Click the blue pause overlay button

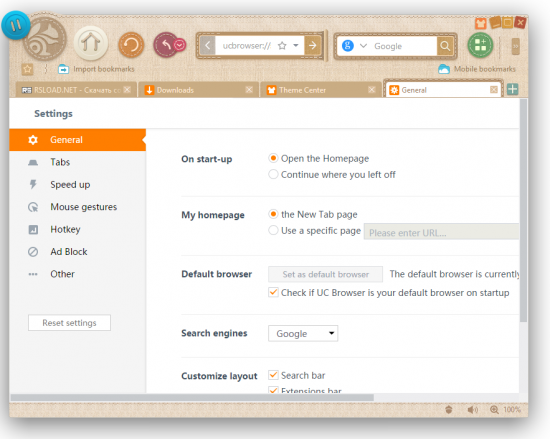[x=16, y=25]
